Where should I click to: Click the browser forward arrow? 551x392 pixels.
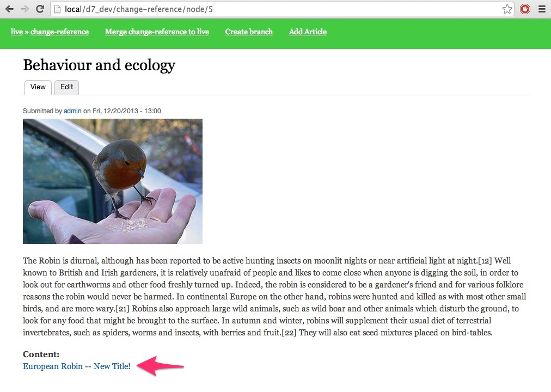click(25, 9)
